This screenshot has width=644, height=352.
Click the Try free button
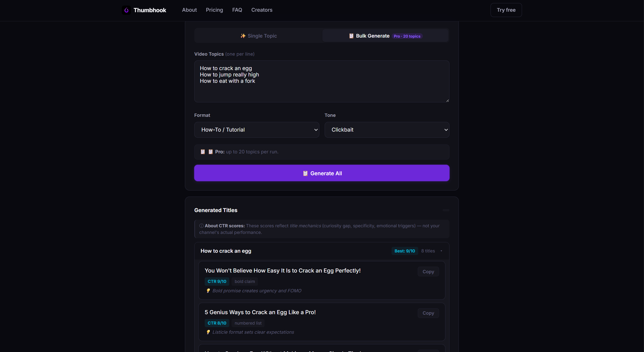(x=506, y=10)
